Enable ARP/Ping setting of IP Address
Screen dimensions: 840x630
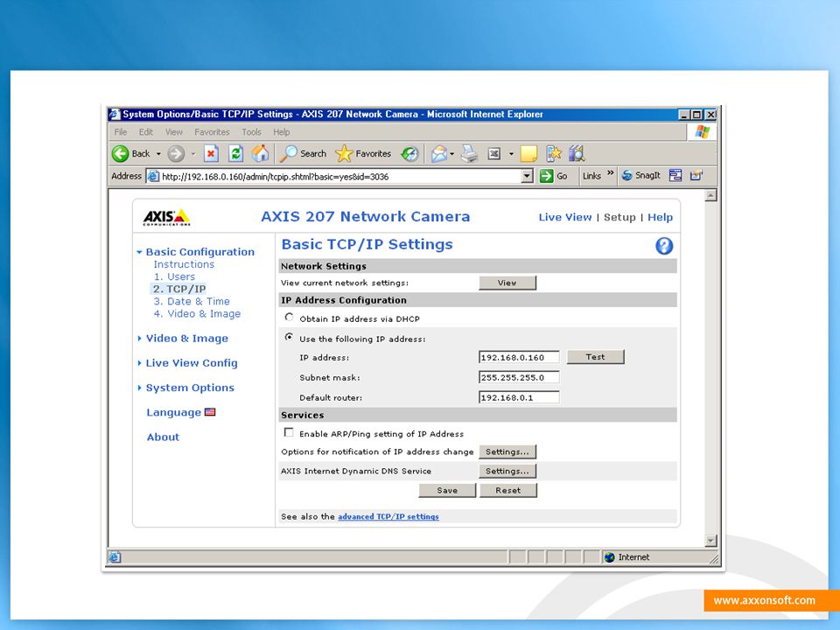(289, 432)
